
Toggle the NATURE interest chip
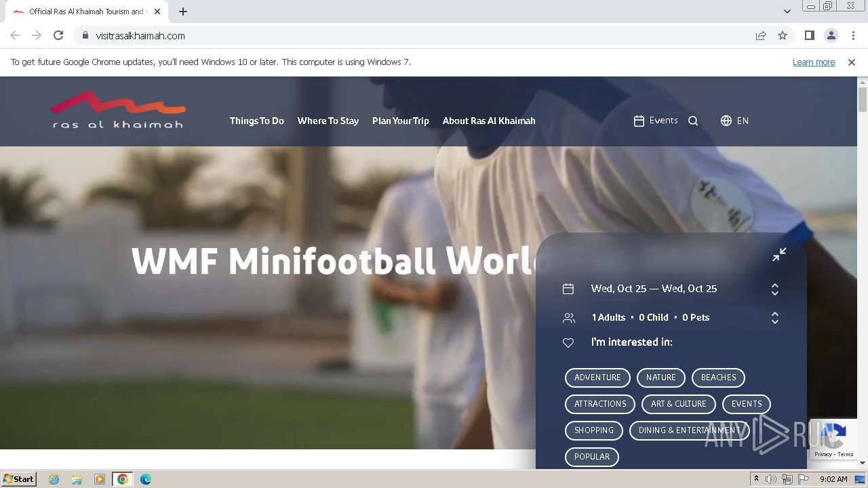point(661,378)
